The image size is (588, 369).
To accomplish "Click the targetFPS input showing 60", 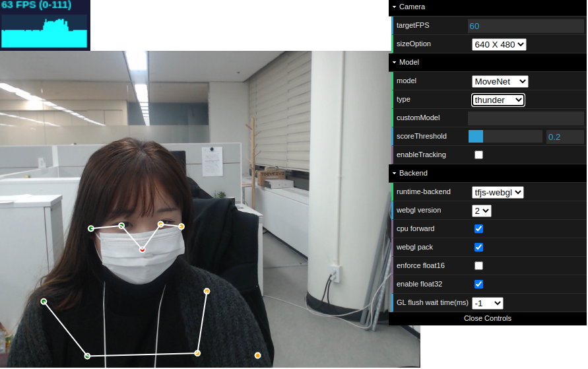I will 525,26.
